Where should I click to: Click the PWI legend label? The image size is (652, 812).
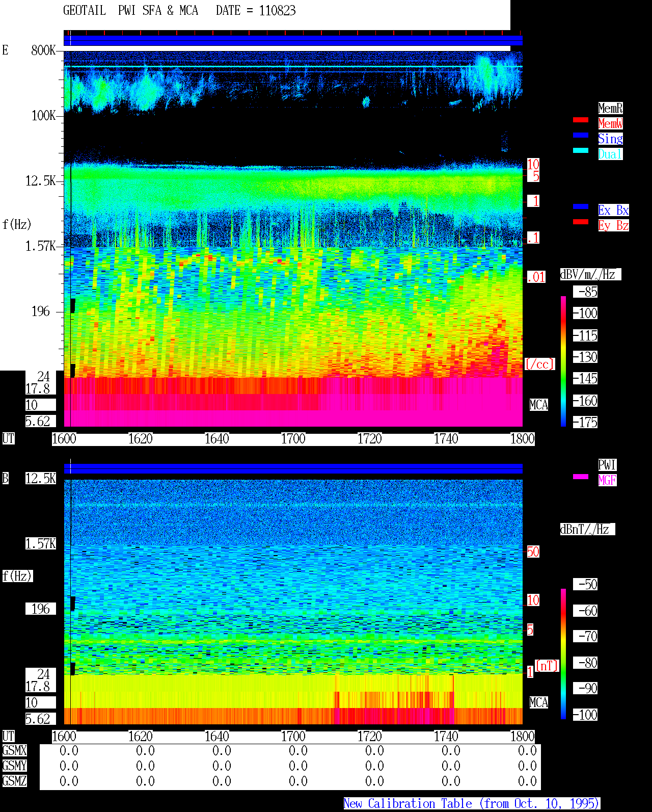pyautogui.click(x=607, y=465)
